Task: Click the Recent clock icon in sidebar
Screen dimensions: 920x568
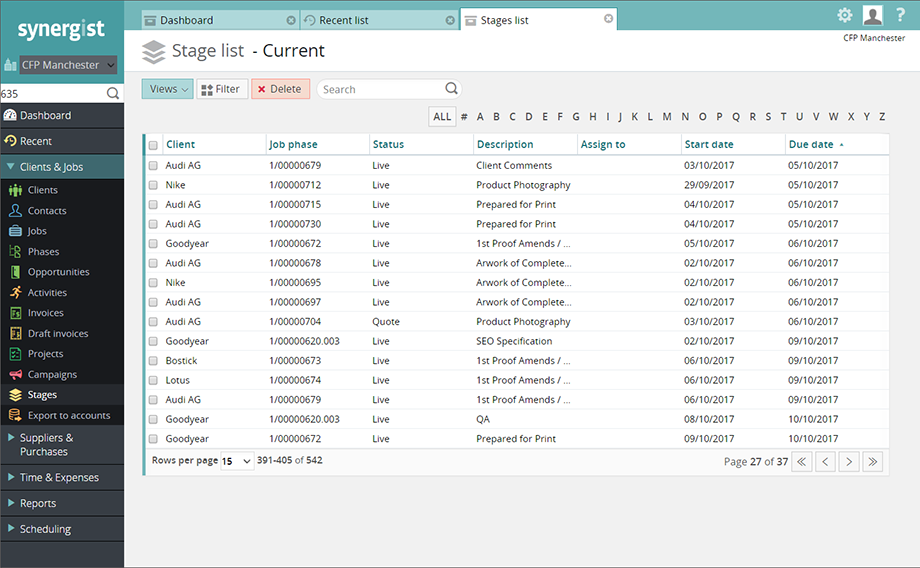Action: coord(10,141)
